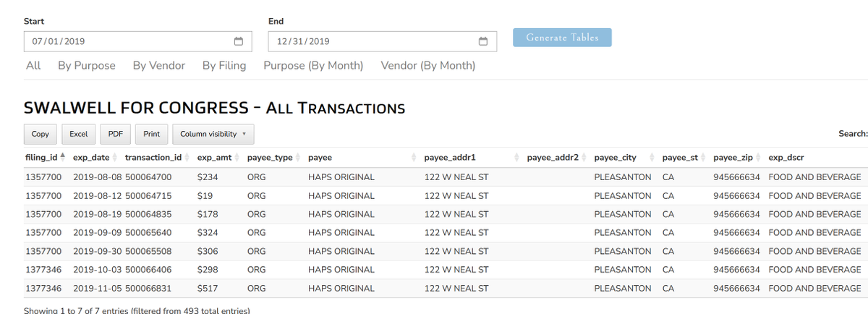Open the By Filing tab

click(224, 65)
